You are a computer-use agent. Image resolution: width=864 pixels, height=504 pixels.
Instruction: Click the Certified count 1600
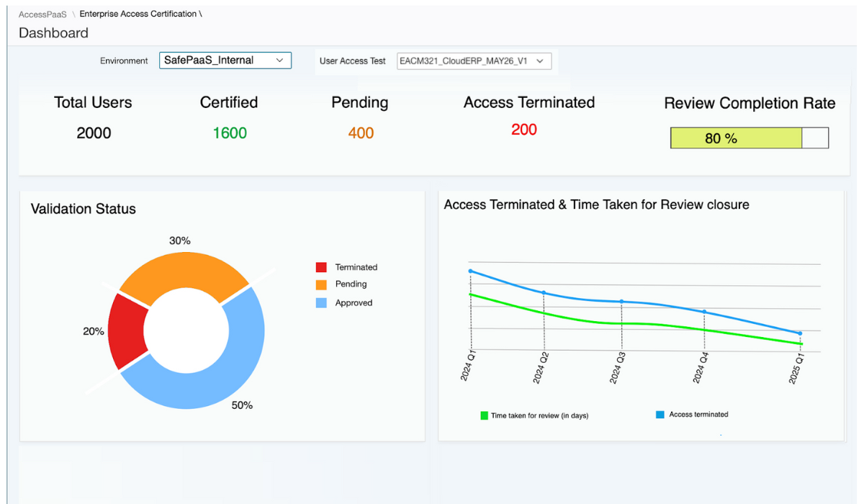230,133
